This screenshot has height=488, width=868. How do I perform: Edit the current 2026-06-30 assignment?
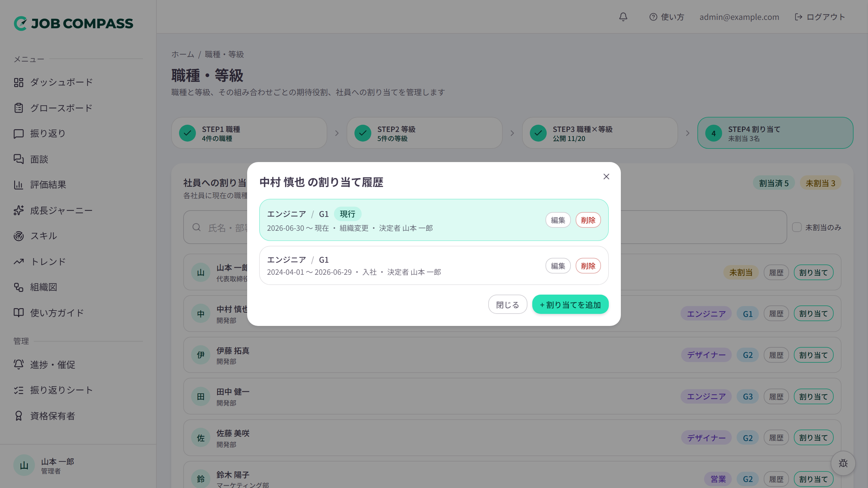558,220
